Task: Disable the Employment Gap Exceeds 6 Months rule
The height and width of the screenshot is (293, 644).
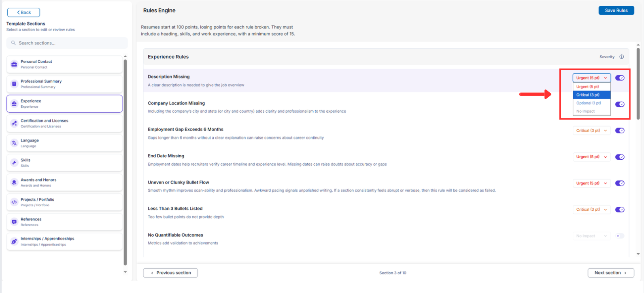Action: pos(620,130)
